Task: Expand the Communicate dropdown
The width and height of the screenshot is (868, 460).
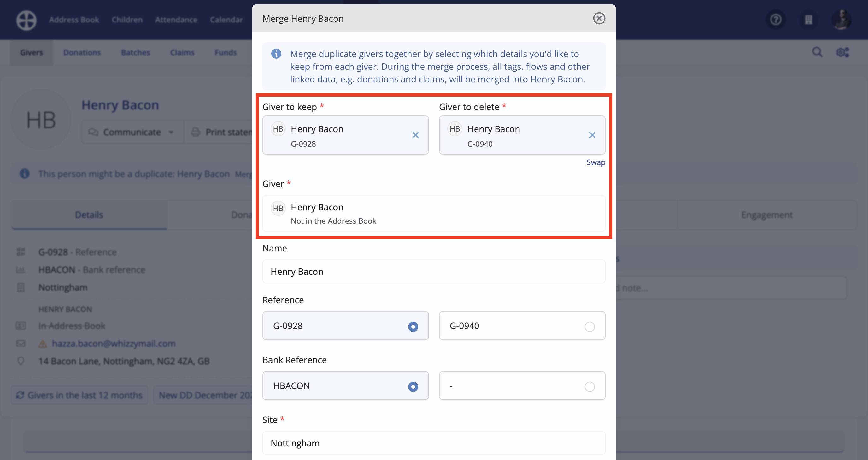Action: coord(132,132)
